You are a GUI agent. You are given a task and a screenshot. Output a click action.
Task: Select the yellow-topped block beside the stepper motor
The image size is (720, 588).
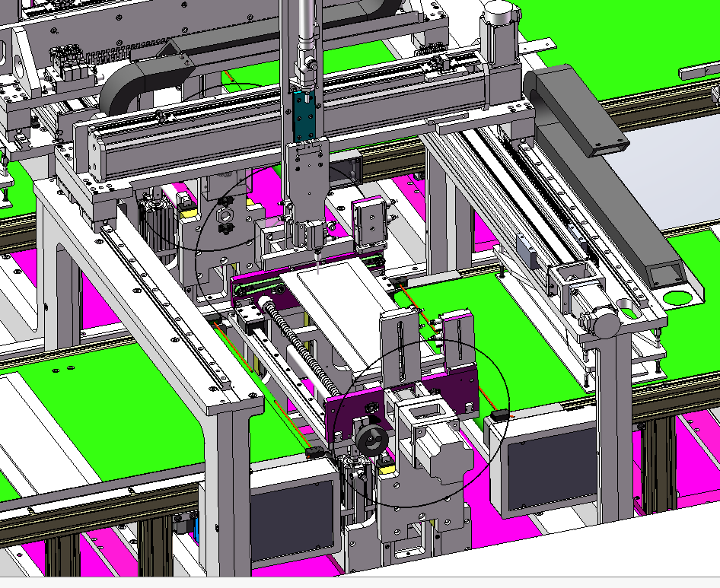[386, 467]
